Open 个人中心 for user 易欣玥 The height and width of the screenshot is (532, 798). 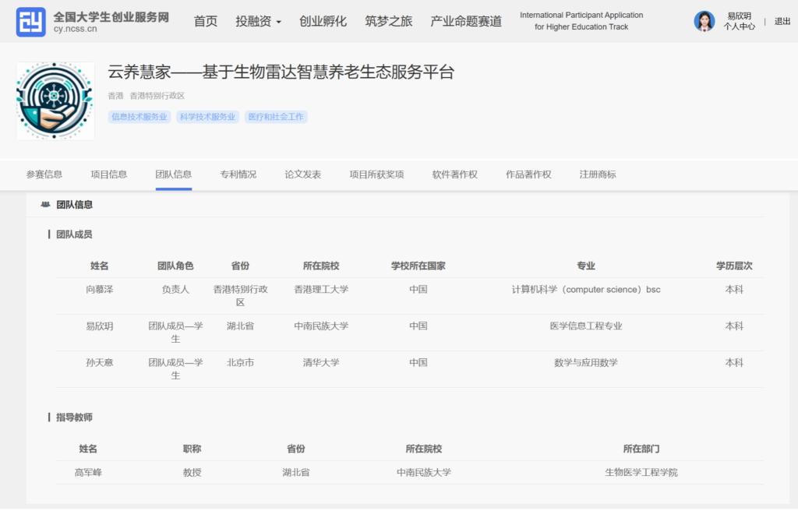pos(739,26)
